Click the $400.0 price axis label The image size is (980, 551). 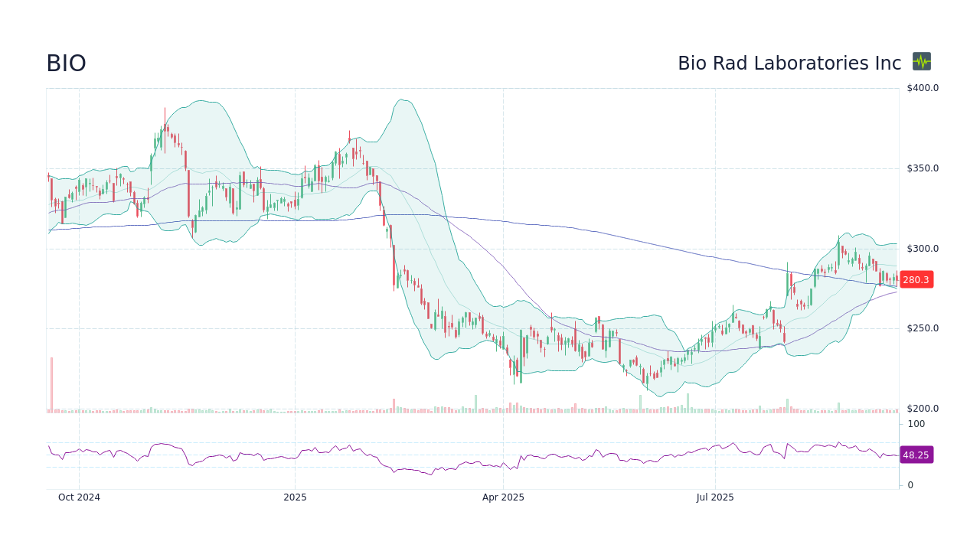(x=923, y=88)
